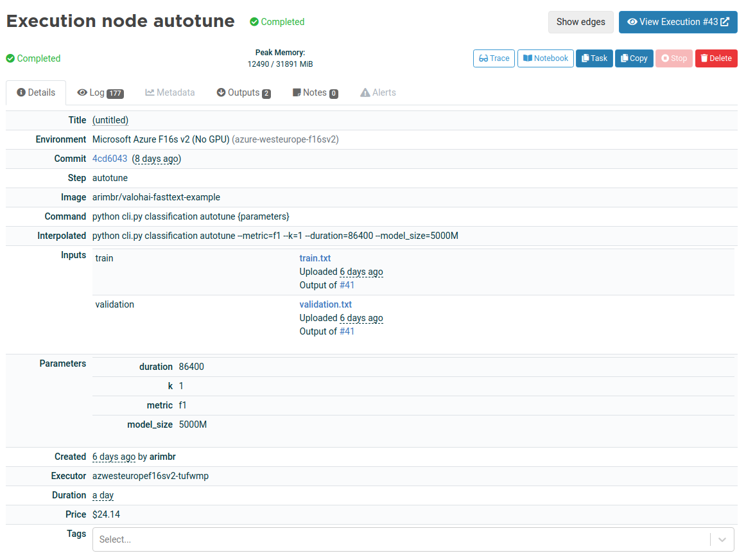Click the Task button
Screen dimensions: 746x560
click(594, 58)
